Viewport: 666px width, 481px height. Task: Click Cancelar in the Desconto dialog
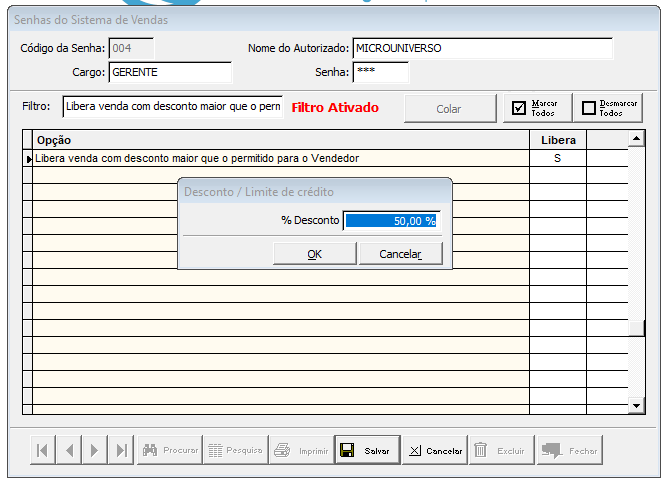pos(401,254)
